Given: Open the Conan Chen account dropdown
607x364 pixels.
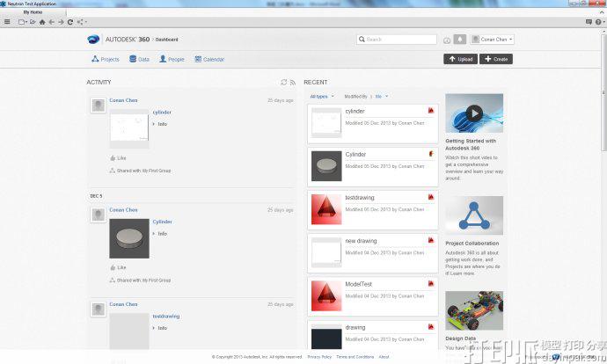Looking at the screenshot, I should pos(492,40).
